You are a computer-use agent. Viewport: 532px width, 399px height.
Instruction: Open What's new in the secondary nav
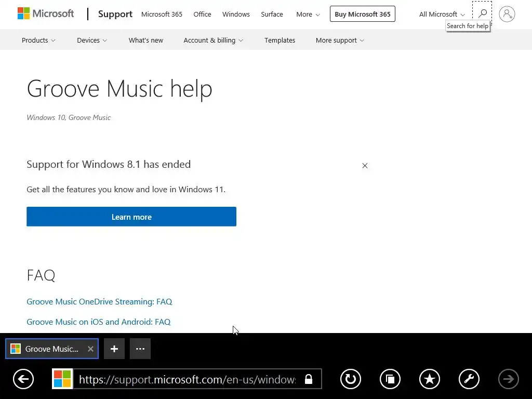click(146, 40)
